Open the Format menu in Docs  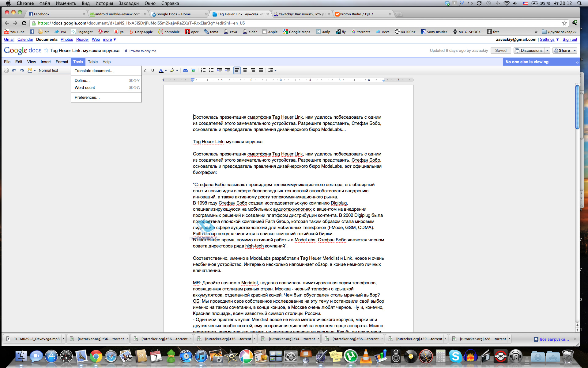click(x=62, y=62)
